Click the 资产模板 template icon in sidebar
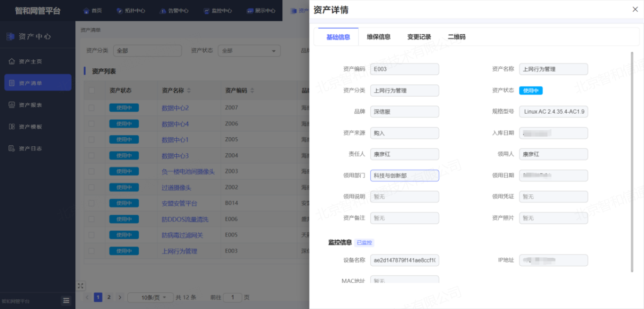Screen dimensions: 644x309 click(x=12, y=126)
